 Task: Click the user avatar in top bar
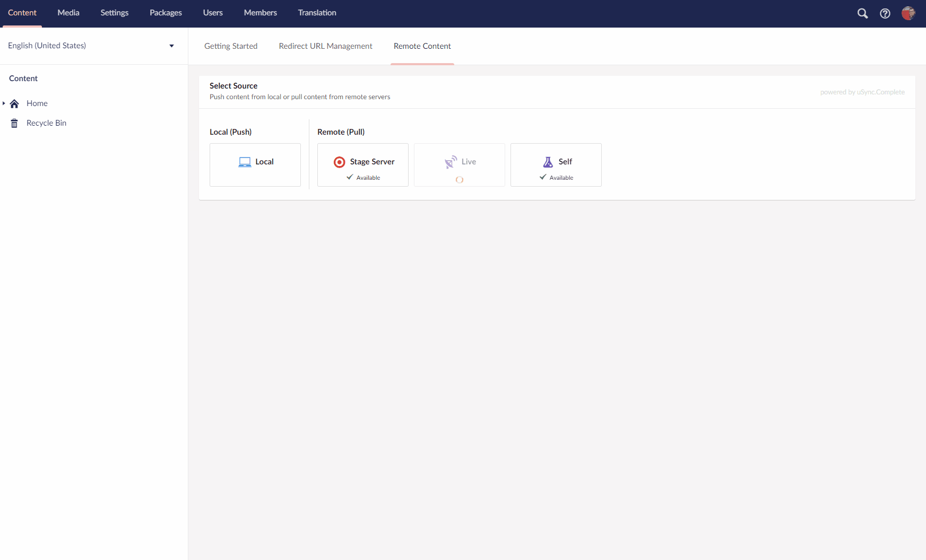[908, 13]
